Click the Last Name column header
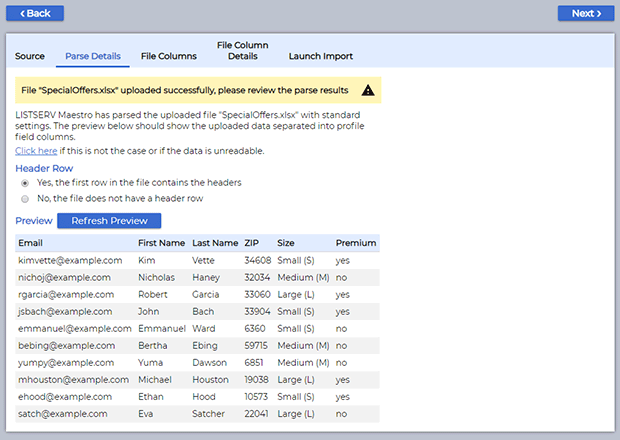 pyautogui.click(x=215, y=243)
